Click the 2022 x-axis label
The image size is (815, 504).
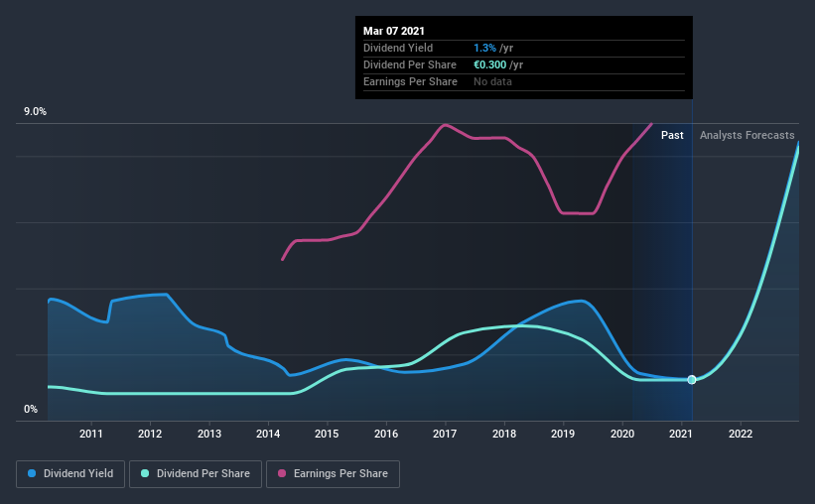tap(741, 434)
